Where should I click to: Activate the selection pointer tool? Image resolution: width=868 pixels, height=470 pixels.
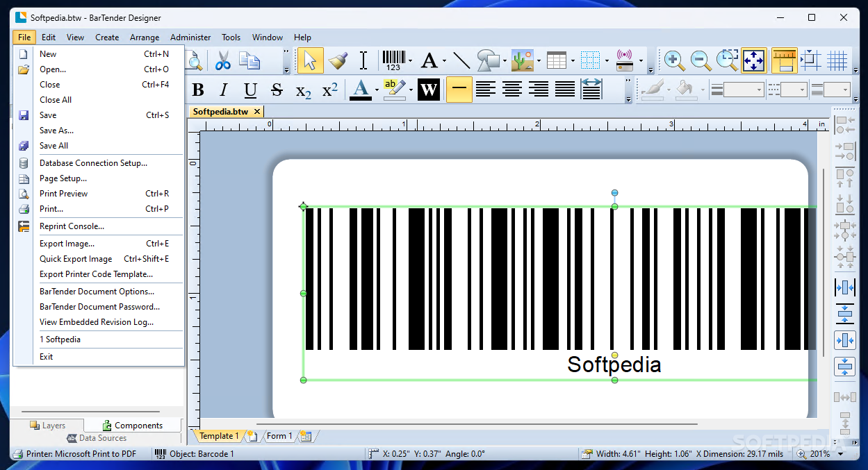tap(310, 60)
